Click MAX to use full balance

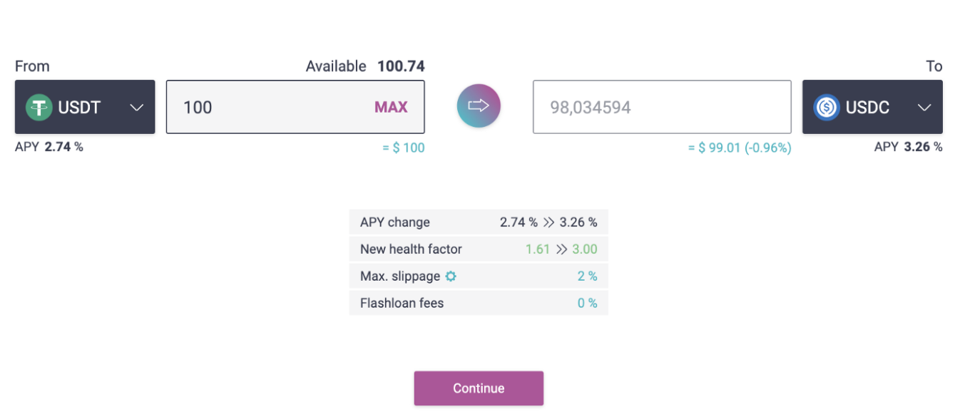tap(391, 108)
